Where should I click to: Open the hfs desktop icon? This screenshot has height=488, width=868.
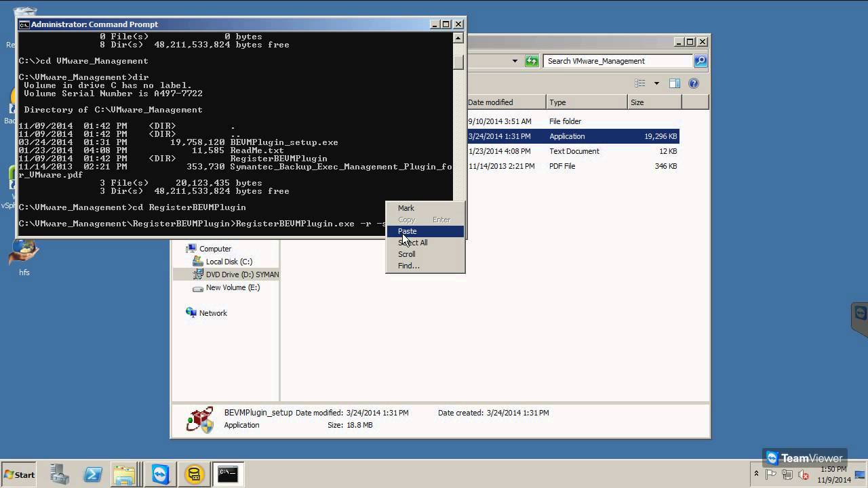pos(24,256)
